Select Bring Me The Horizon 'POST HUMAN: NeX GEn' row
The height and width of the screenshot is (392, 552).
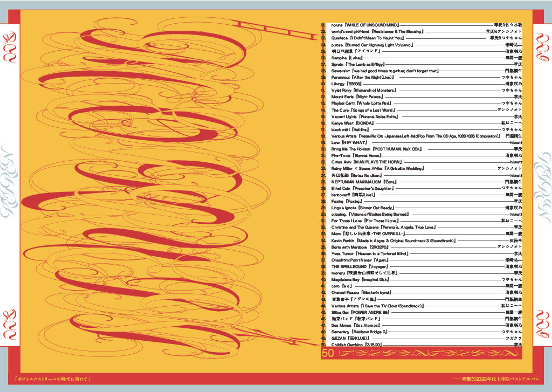click(x=422, y=149)
